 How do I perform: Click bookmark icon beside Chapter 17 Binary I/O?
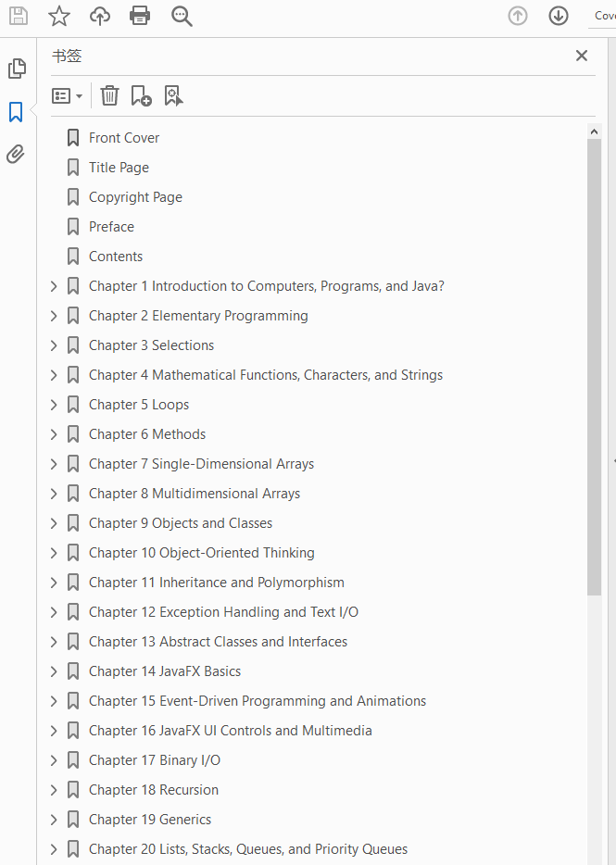73,760
